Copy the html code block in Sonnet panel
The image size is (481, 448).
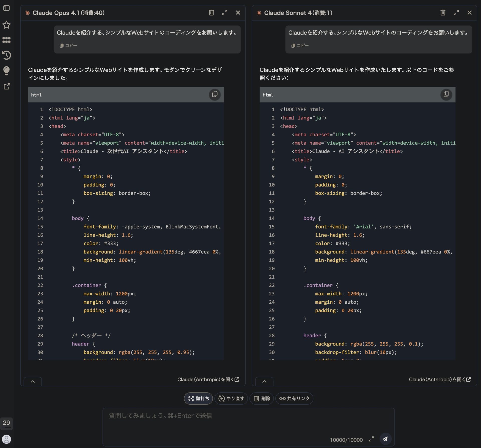coord(446,94)
